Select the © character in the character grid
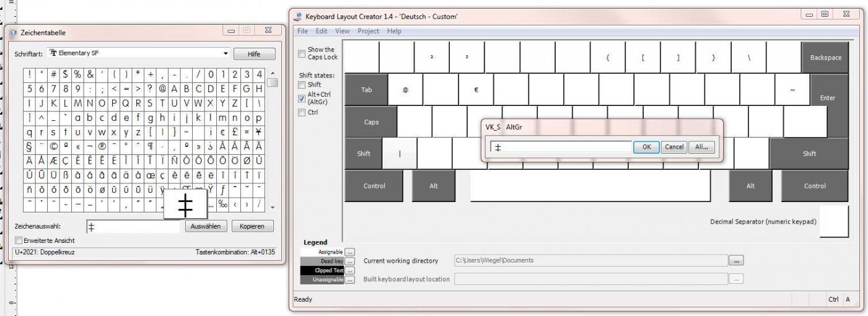 click(x=52, y=147)
